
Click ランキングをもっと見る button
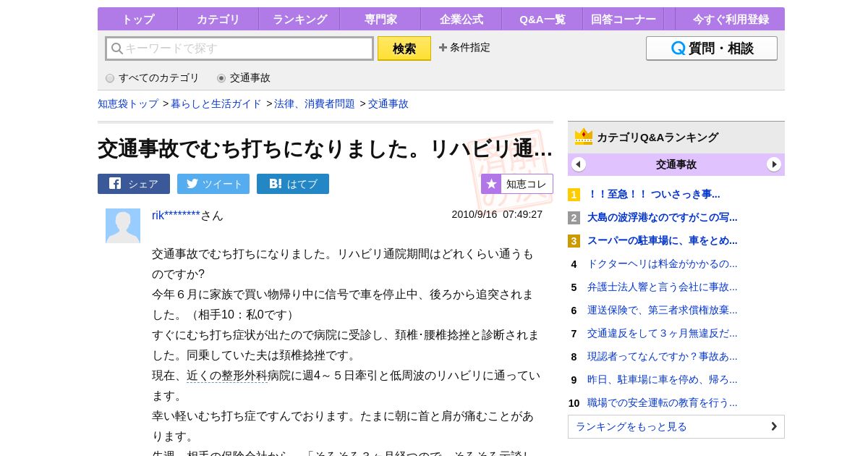tap(676, 426)
